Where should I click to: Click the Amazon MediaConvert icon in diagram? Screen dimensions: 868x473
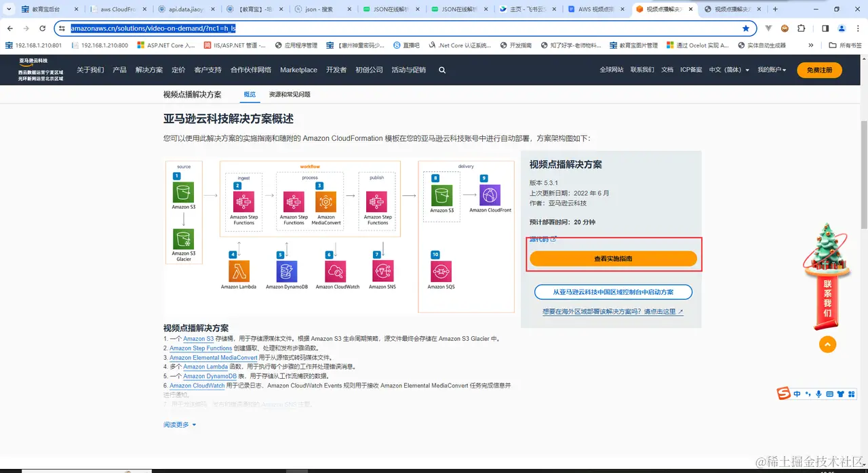326,202
